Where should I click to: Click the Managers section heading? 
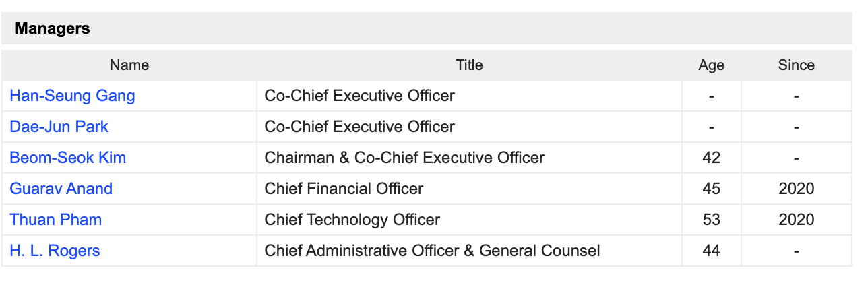point(53,29)
